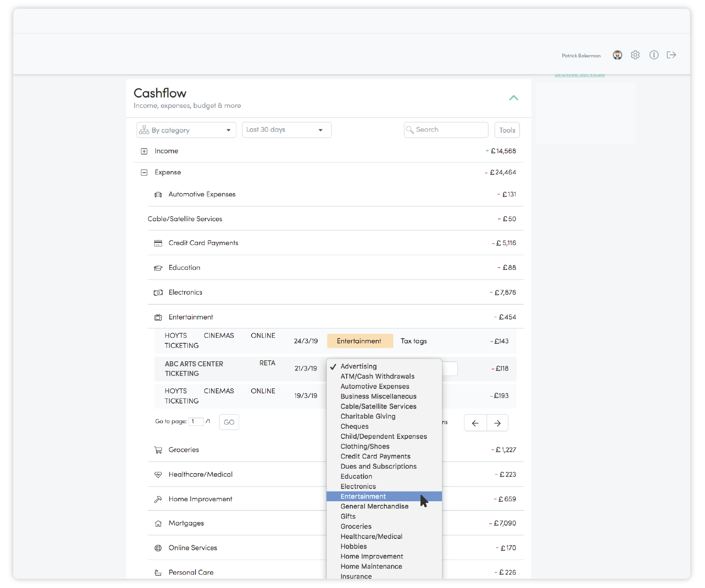705x588 pixels.
Task: Open the Groceries category row
Action: (x=336, y=450)
